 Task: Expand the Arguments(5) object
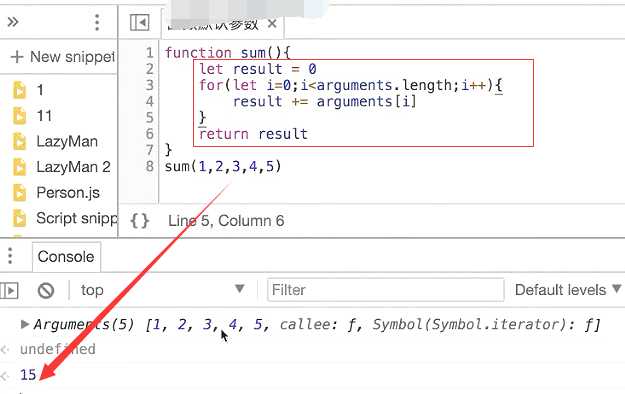(25, 324)
